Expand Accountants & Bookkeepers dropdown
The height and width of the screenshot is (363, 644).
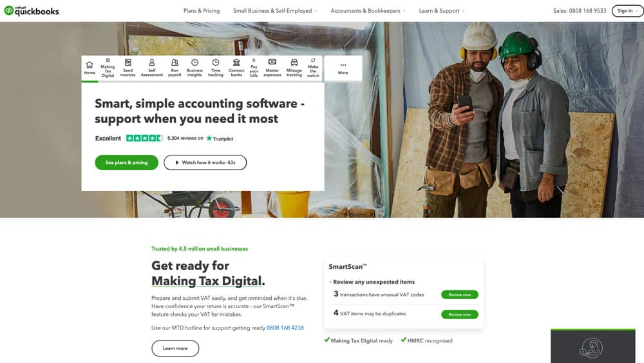pyautogui.click(x=368, y=11)
